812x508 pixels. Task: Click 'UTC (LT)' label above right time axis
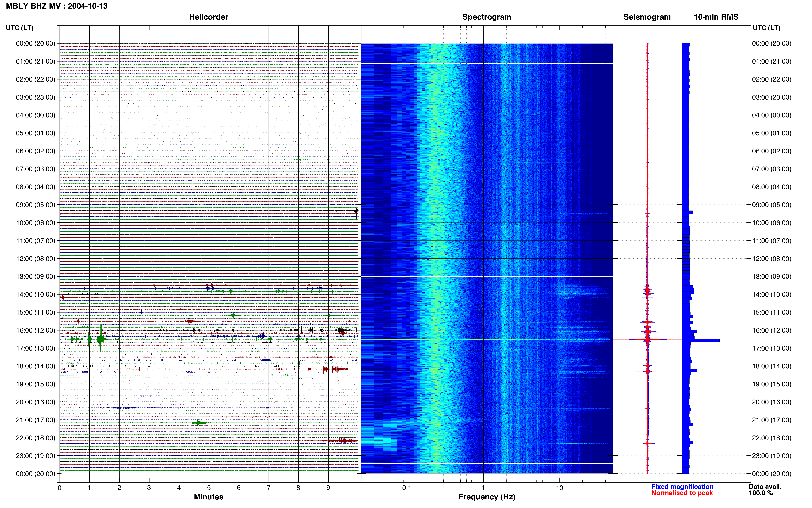(766, 28)
